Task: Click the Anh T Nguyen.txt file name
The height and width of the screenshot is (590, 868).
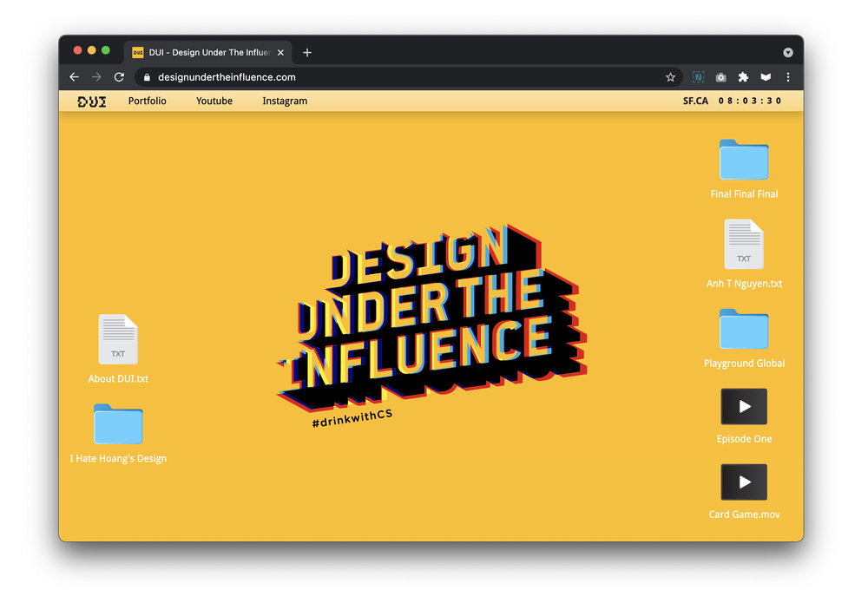Action: [x=744, y=284]
